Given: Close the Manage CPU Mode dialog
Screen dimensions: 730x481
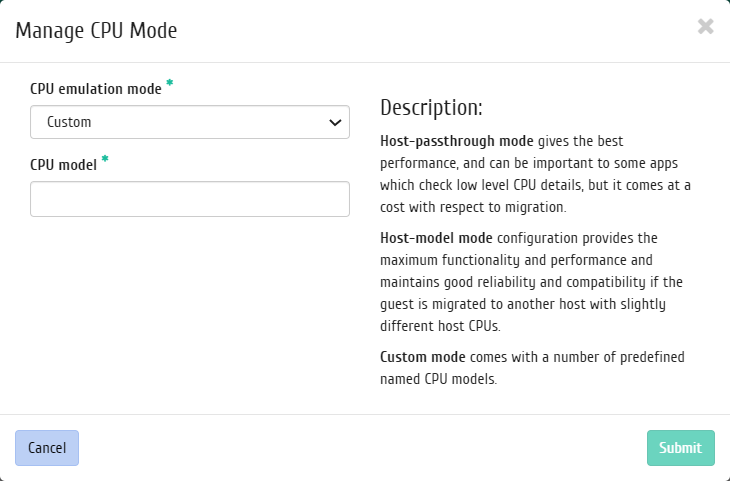Looking at the screenshot, I should [x=706, y=27].
